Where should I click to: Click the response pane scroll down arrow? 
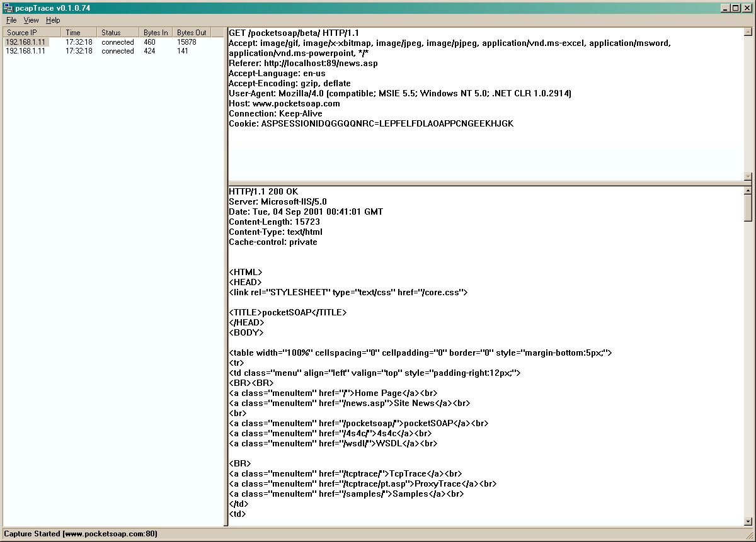pos(748,521)
